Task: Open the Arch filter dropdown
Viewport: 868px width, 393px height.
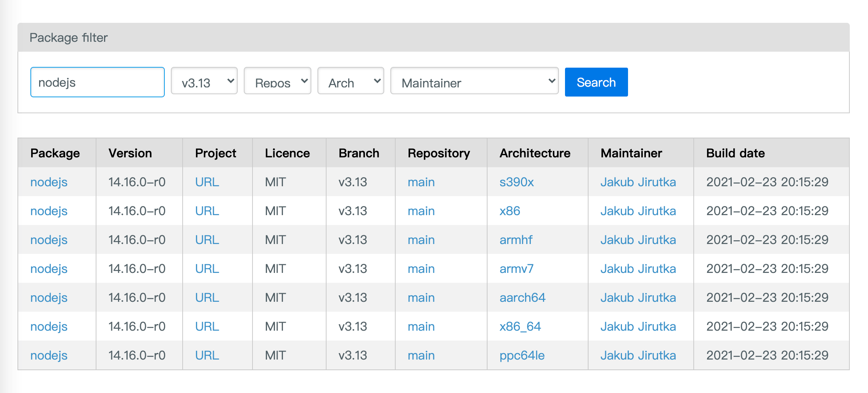Action: (350, 81)
